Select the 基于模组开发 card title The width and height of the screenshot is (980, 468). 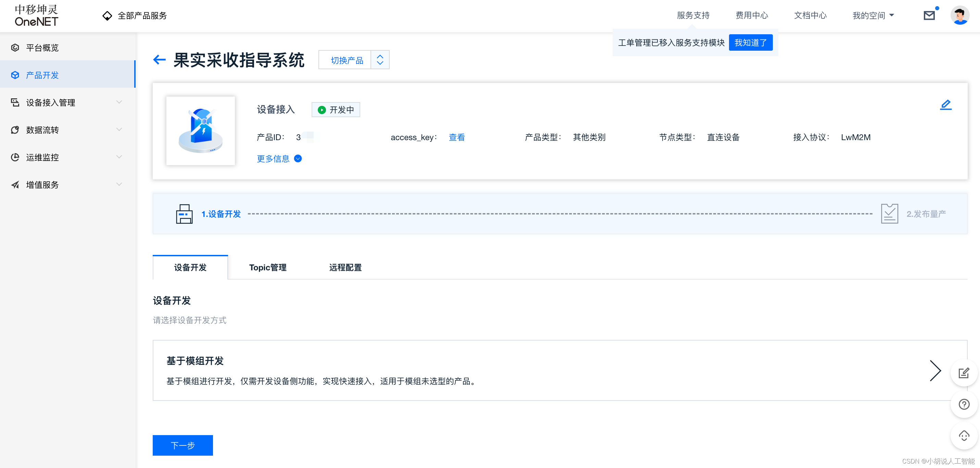click(195, 361)
